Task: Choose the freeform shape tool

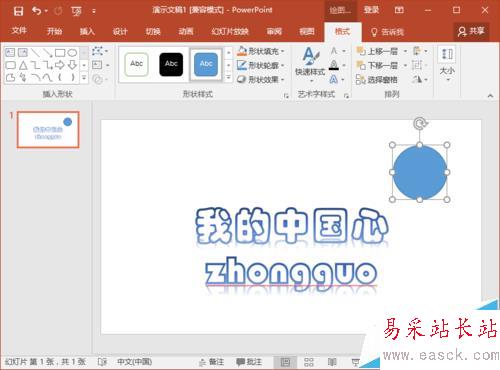Action: tap(10, 78)
